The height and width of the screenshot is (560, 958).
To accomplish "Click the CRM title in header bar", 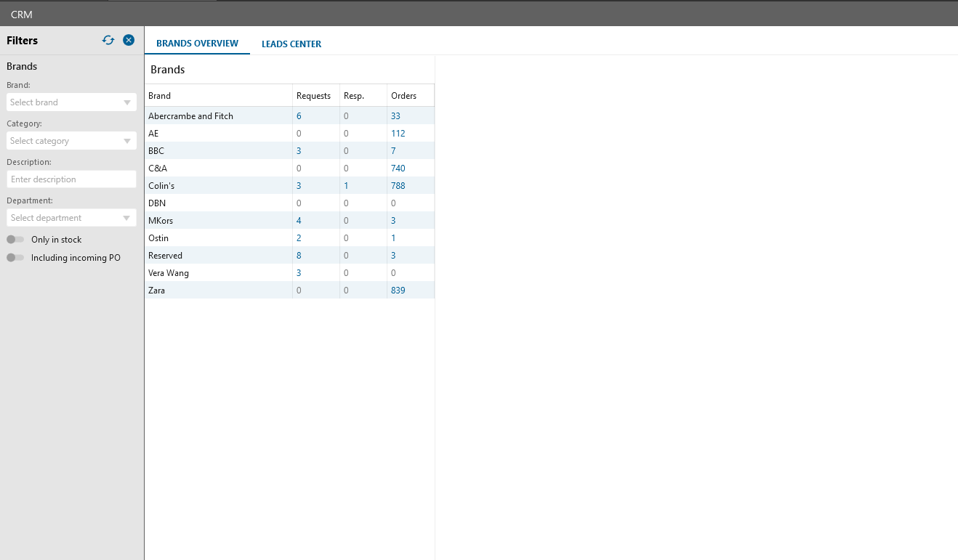I will click(x=22, y=15).
